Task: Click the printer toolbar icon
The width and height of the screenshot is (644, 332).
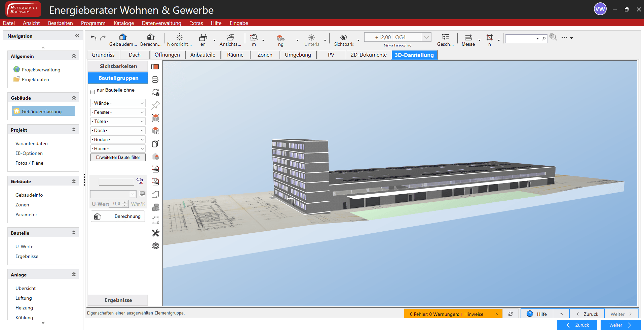Action: click(x=203, y=37)
